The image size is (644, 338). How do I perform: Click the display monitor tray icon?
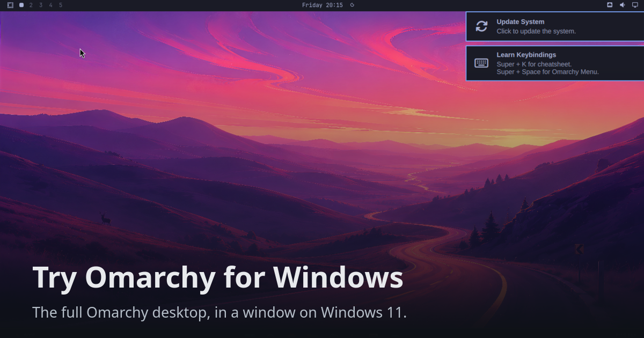[x=635, y=5]
